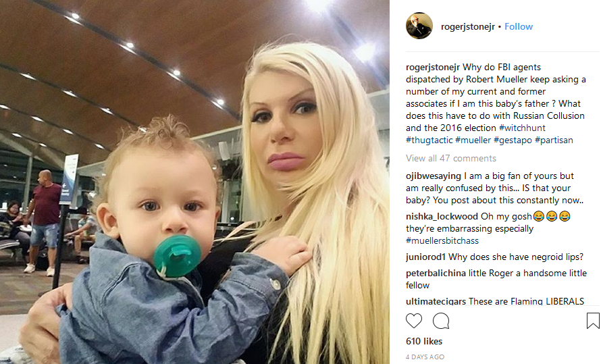Open the rogerjstonejr profile avatar
The image size is (601, 364).
419,26
